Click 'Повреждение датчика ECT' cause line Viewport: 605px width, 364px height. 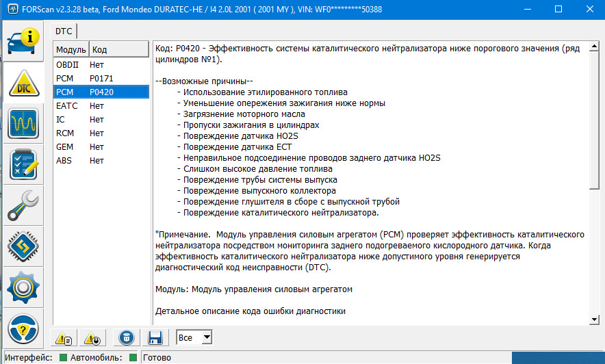pos(235,147)
